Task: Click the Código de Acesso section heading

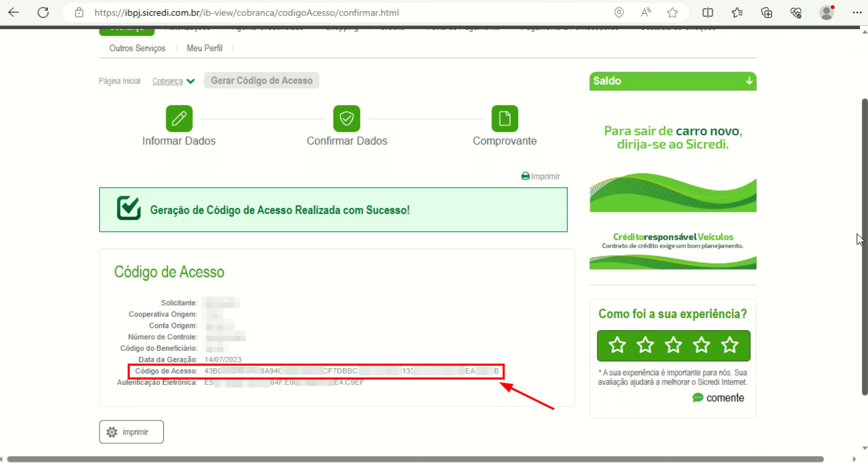Action: (169, 272)
